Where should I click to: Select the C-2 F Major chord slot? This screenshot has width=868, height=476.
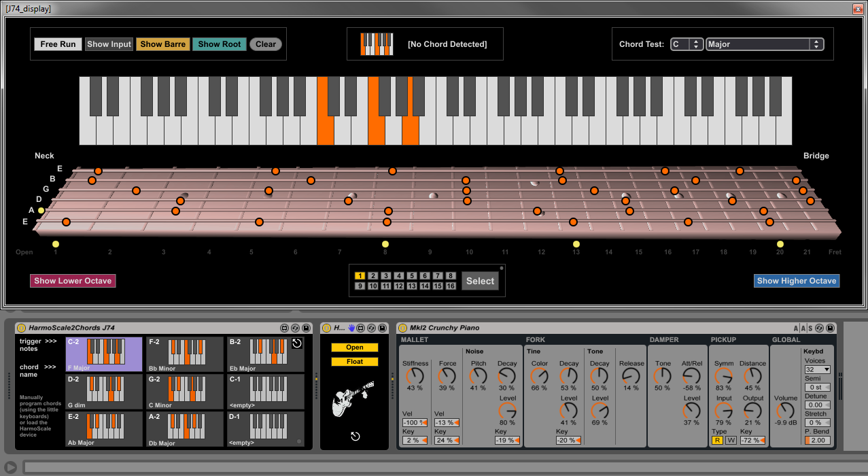coord(104,354)
